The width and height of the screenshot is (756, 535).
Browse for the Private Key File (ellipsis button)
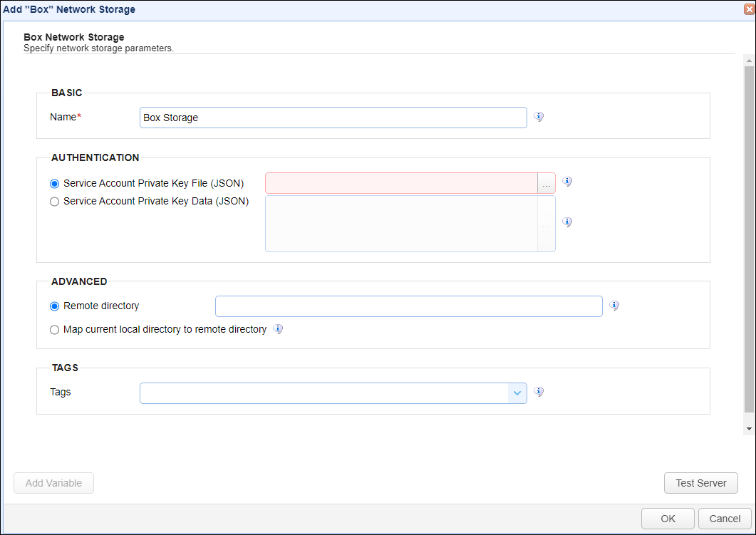pos(547,184)
